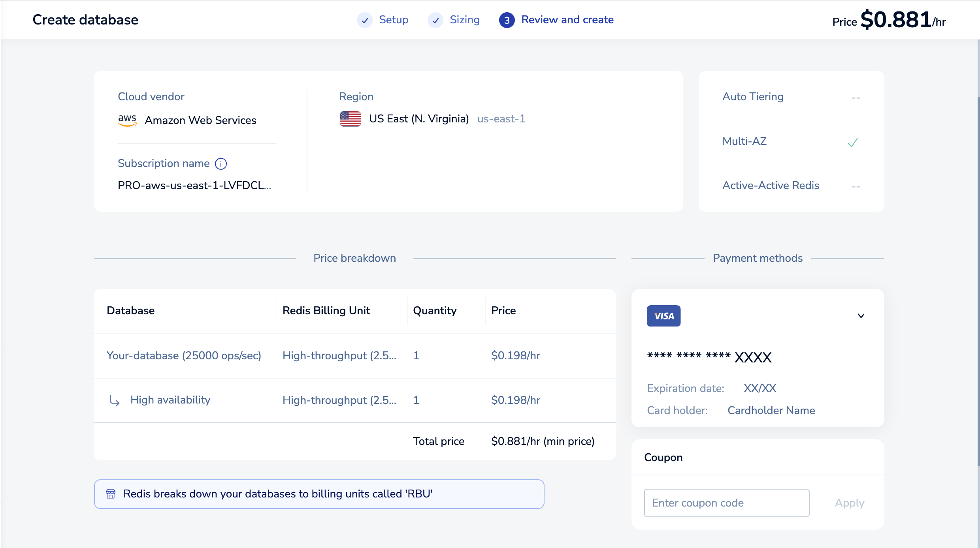The height and width of the screenshot is (548, 980).
Task: Select the Review and create step
Action: click(x=567, y=20)
